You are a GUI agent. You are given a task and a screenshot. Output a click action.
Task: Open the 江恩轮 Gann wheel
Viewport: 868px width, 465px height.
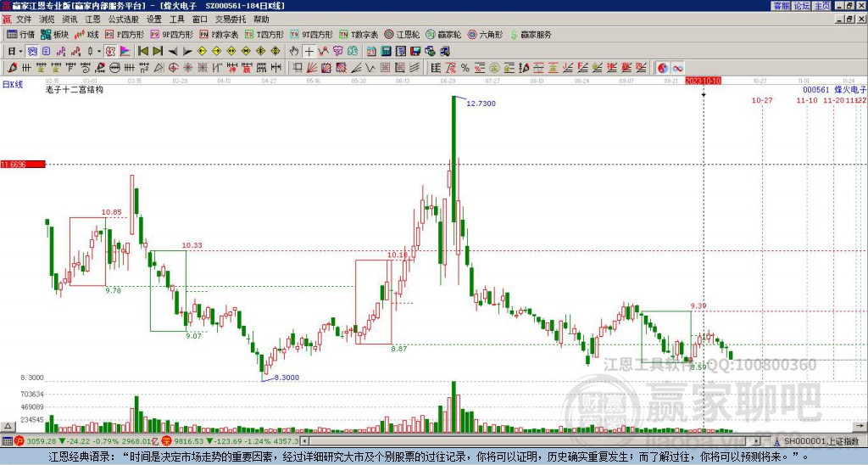[x=403, y=34]
